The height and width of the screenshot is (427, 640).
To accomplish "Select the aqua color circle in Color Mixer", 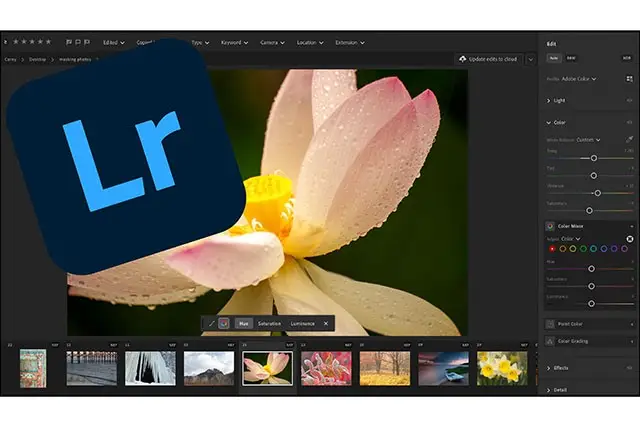I will 593,249.
